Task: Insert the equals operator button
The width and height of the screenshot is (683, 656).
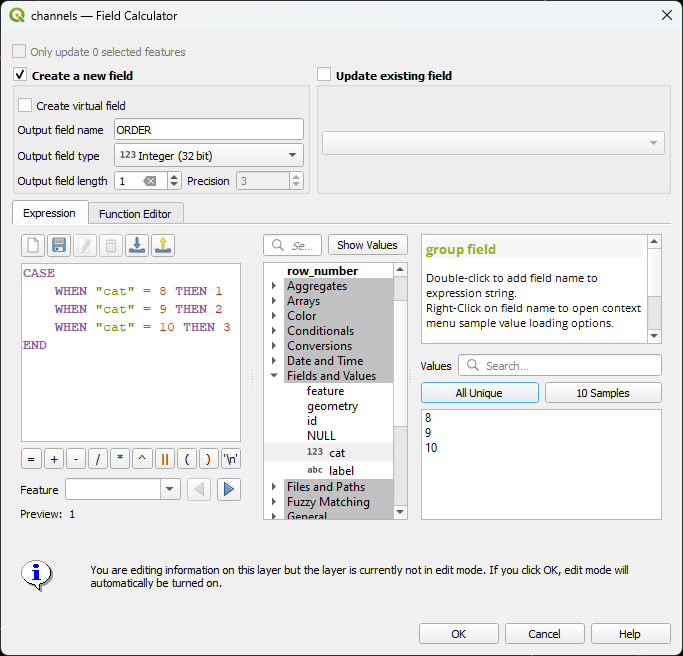Action: (32, 459)
